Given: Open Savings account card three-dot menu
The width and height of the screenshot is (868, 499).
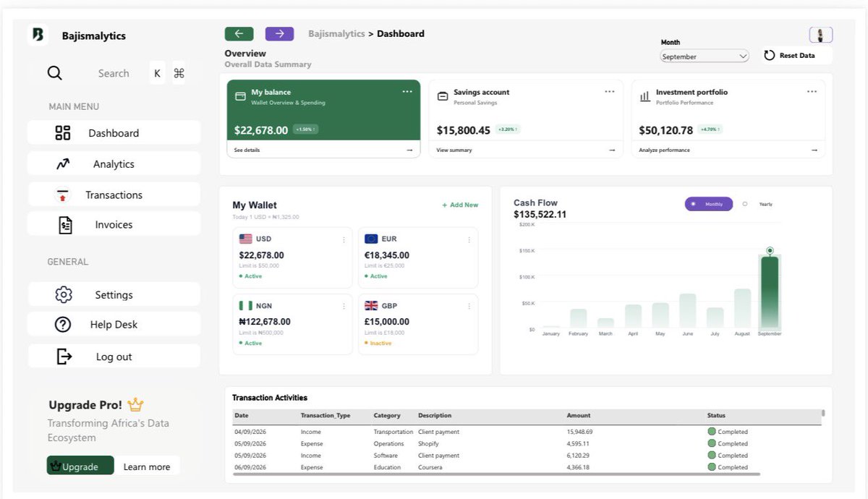Looking at the screenshot, I should click(610, 92).
